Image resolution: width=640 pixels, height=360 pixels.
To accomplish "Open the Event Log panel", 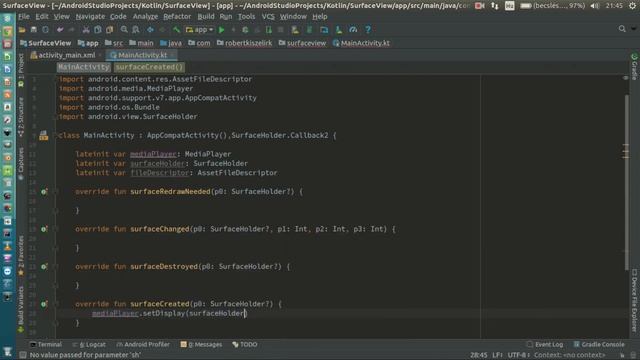I will click(x=544, y=344).
